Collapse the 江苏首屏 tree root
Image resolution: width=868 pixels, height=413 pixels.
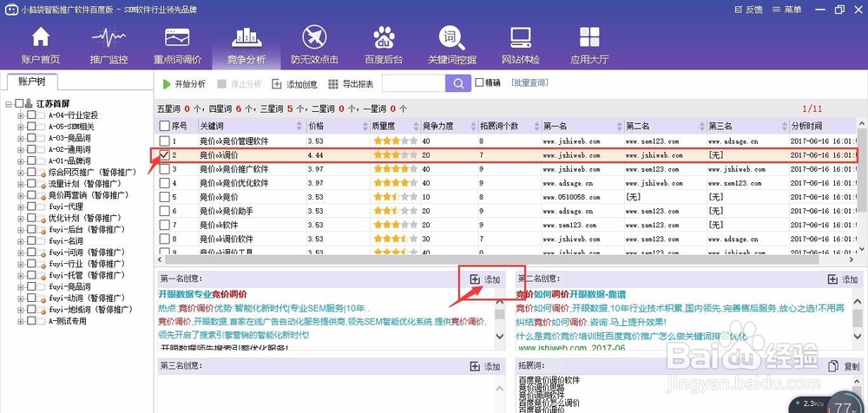point(9,104)
